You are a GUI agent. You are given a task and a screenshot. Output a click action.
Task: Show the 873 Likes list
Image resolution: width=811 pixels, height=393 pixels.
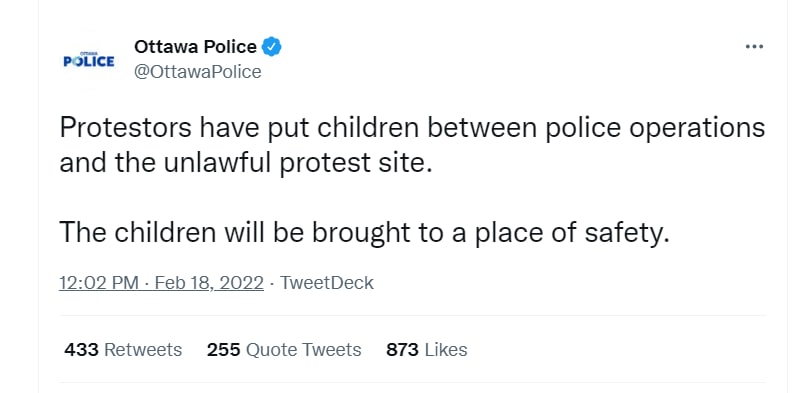[427, 350]
